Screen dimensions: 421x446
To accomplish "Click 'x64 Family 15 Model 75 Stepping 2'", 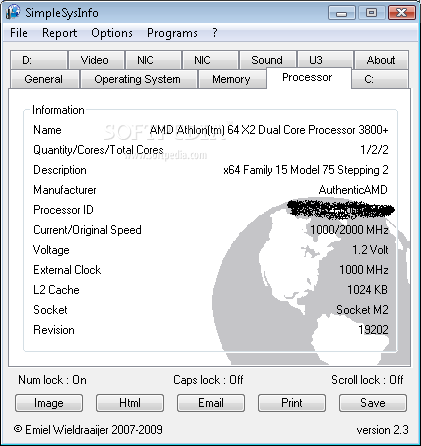I will [306, 170].
